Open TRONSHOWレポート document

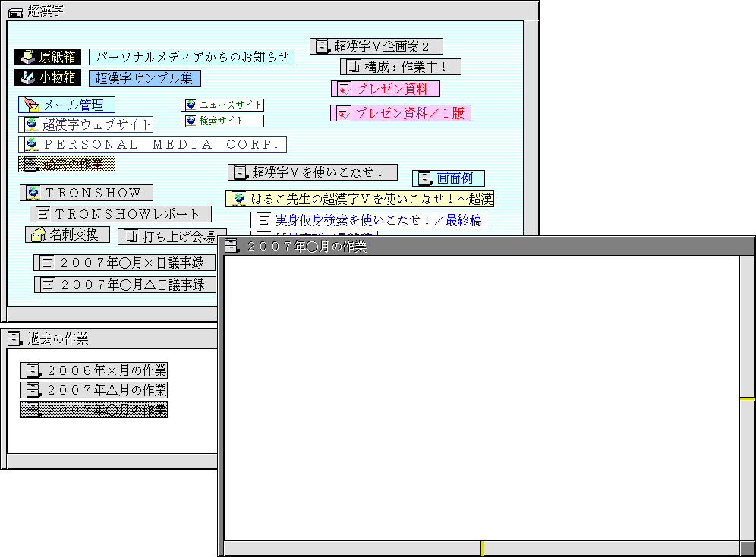click(x=121, y=215)
